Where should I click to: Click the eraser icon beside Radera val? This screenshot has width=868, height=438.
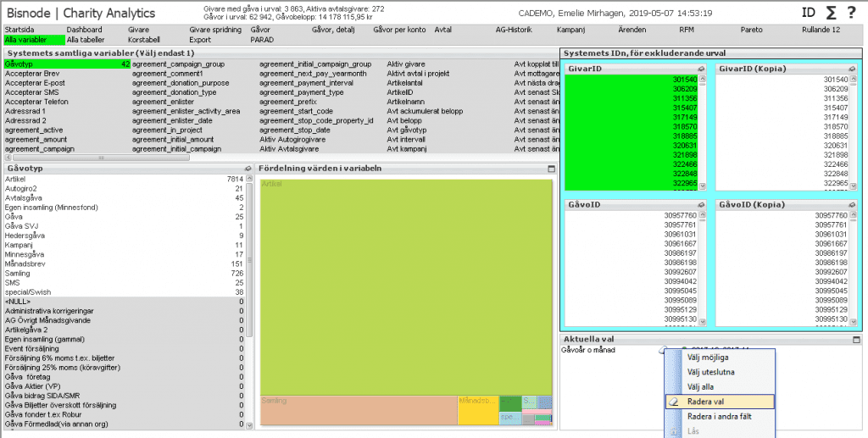(x=674, y=402)
